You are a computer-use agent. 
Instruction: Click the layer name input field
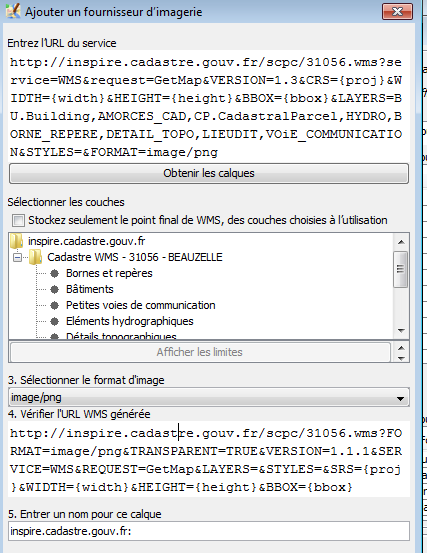209,531
